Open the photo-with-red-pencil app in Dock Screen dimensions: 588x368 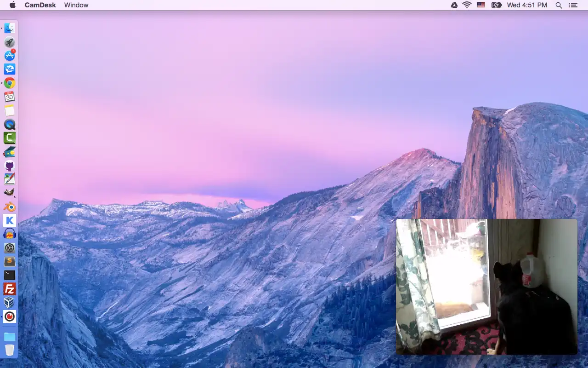[x=10, y=179]
